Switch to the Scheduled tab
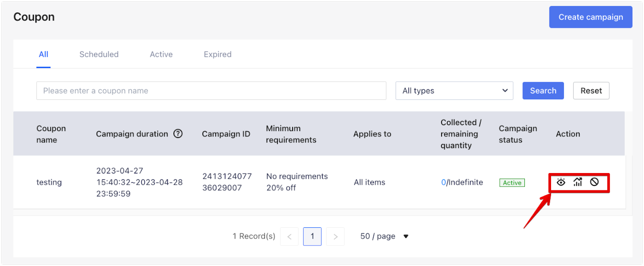 pyautogui.click(x=99, y=54)
